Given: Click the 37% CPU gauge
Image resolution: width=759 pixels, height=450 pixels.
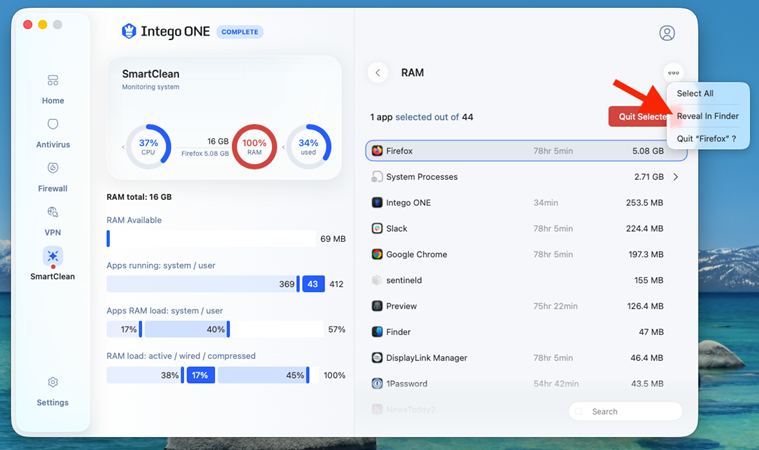Looking at the screenshot, I should tap(148, 147).
